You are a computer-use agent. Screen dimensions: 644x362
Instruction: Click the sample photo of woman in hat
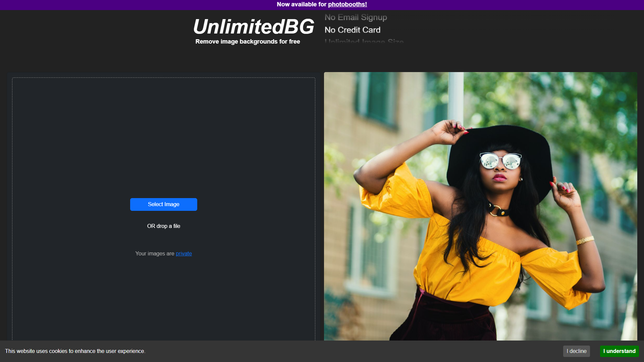point(480,206)
